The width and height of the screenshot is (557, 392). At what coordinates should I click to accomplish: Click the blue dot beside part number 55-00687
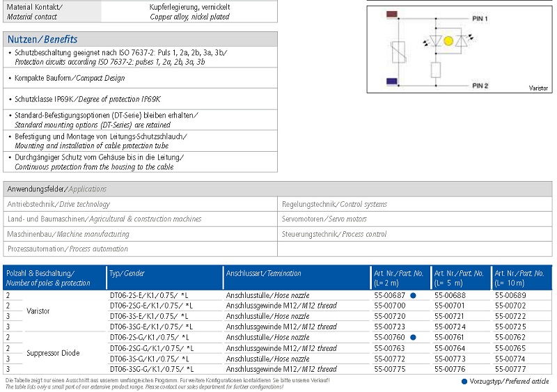pyautogui.click(x=413, y=296)
